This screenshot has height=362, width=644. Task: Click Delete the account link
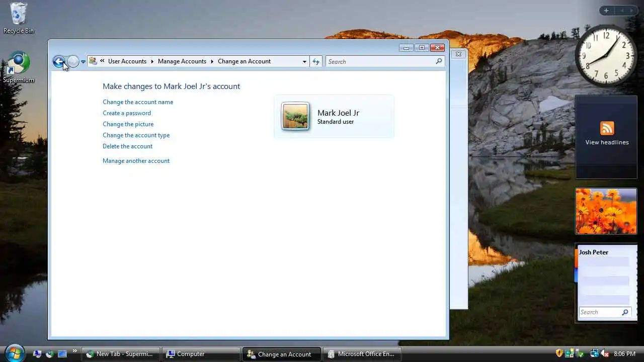click(x=128, y=146)
